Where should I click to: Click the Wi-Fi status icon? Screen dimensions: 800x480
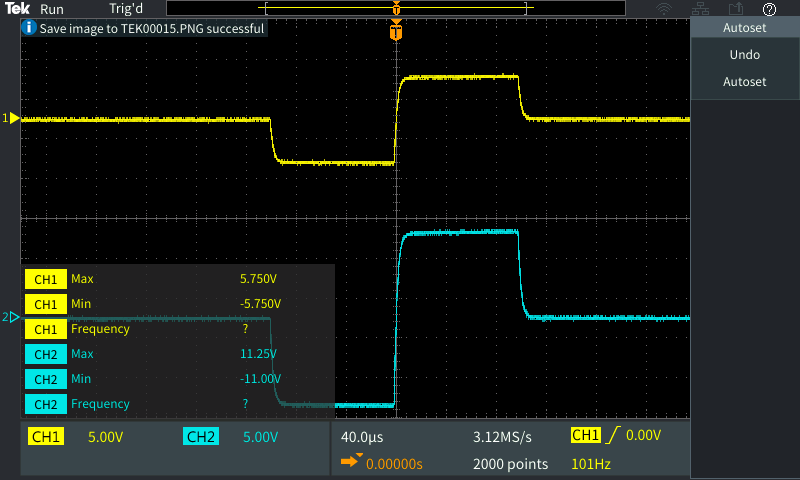(x=664, y=9)
